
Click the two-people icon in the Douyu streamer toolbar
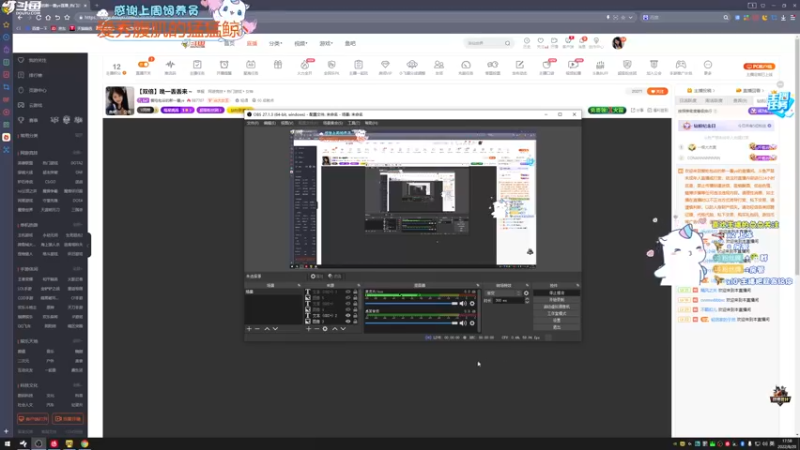point(439,65)
